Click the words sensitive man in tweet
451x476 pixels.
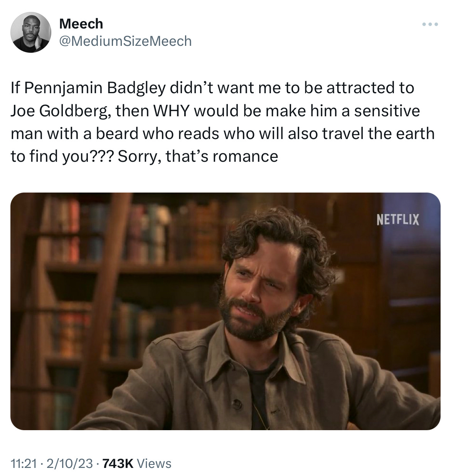pos(387,111)
